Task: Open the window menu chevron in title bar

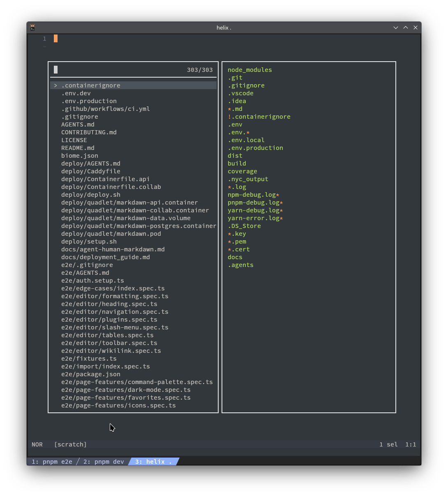Action: click(x=396, y=28)
